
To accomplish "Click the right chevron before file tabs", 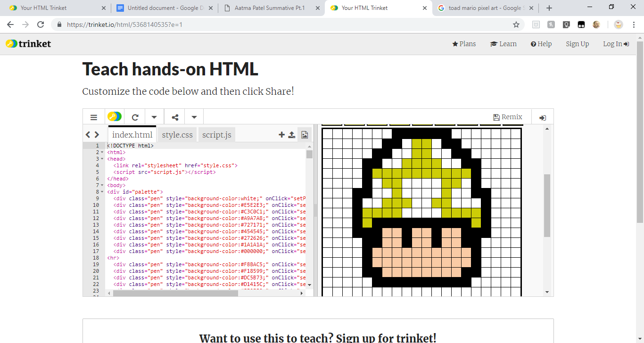I will tap(97, 135).
